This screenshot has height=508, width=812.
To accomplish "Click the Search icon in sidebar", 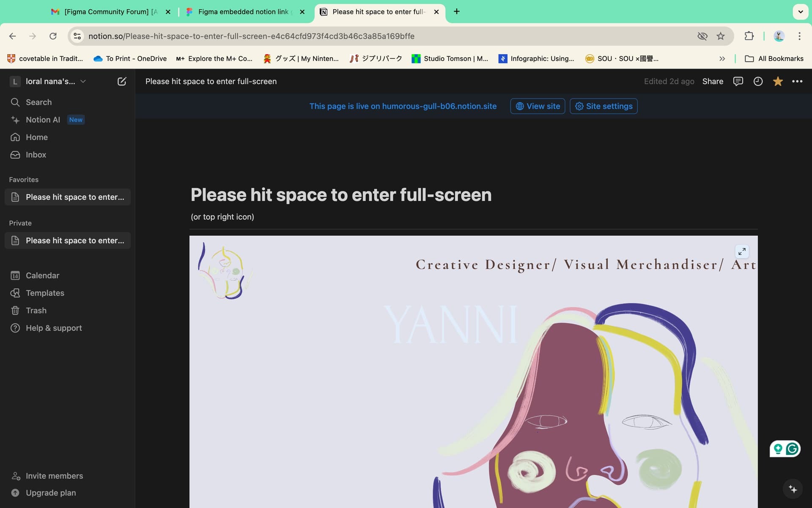I will click(x=14, y=102).
